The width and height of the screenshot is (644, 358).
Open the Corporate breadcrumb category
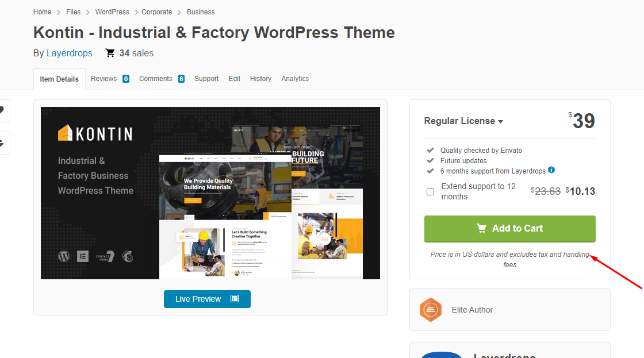157,12
